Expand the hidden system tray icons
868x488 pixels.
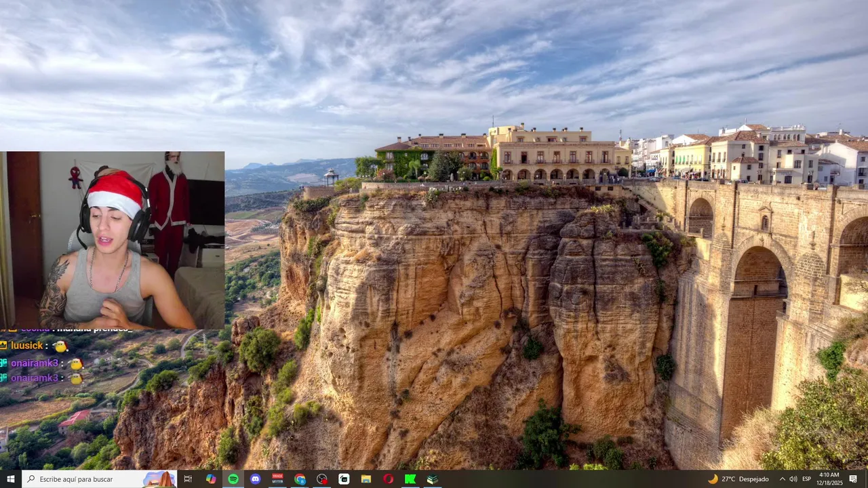click(782, 479)
